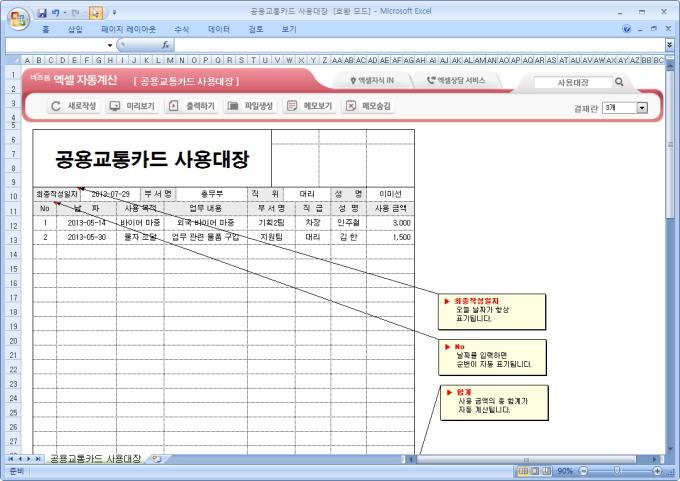Click the Save icon in quick access toolbar
The height and width of the screenshot is (481, 680).
tap(42, 13)
